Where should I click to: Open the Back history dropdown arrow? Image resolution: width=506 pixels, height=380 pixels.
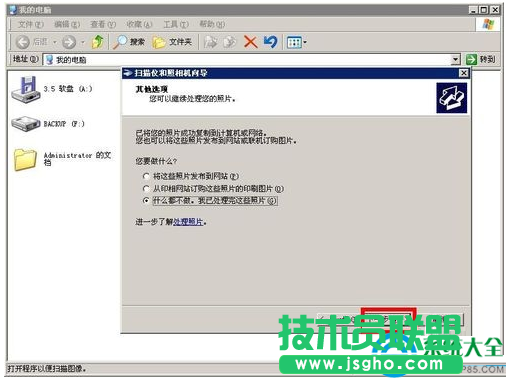click(55, 42)
